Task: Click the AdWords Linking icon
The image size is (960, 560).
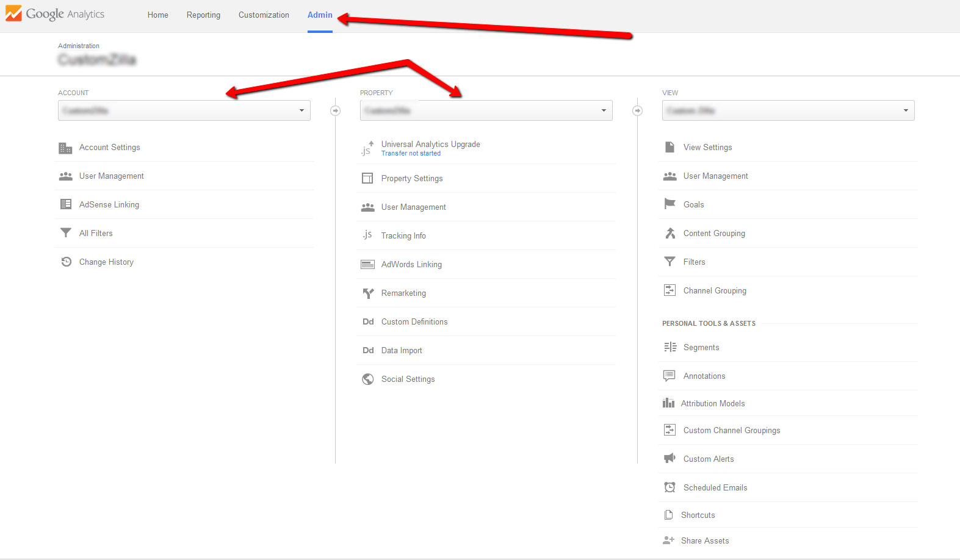Action: [367, 264]
